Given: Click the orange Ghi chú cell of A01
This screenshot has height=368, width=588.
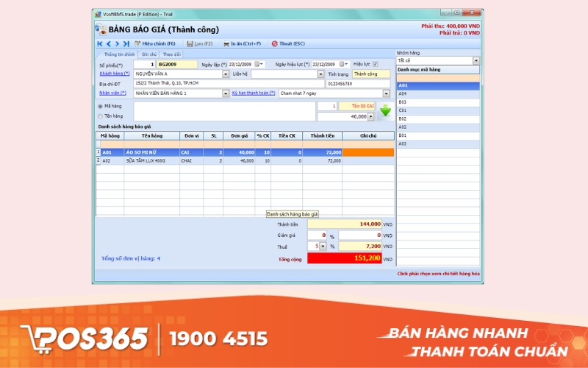Looking at the screenshot, I should pos(368,152).
